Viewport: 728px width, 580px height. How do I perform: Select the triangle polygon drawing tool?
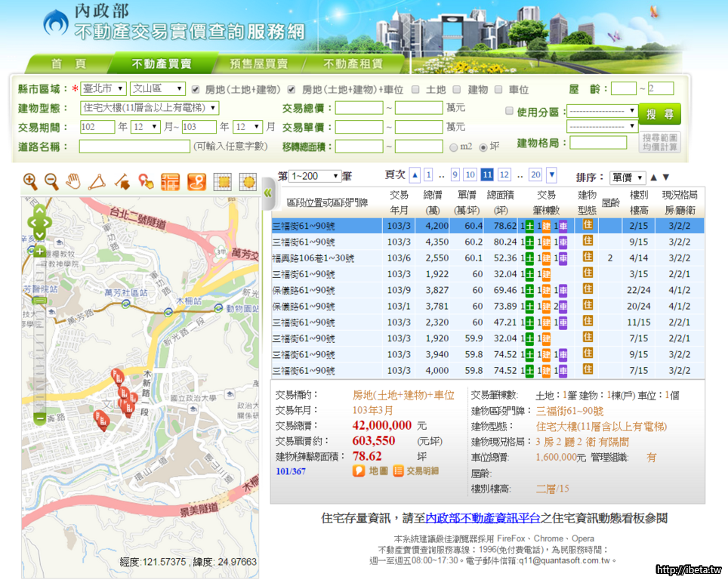point(97,181)
